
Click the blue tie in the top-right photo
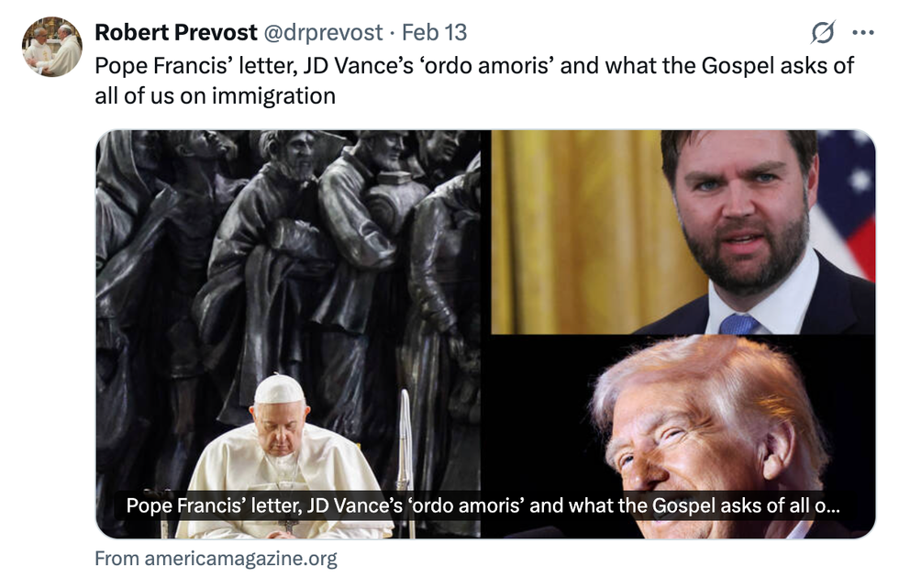click(x=738, y=325)
